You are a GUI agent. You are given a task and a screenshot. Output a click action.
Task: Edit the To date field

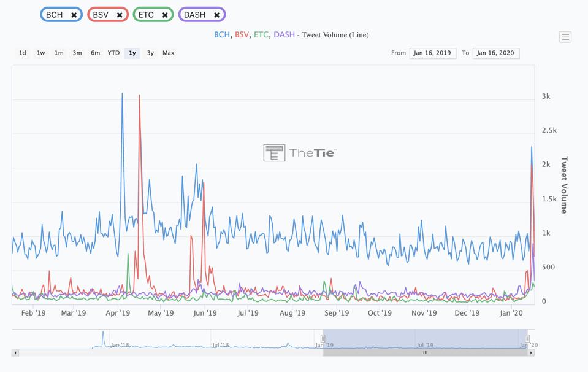pyautogui.click(x=496, y=53)
